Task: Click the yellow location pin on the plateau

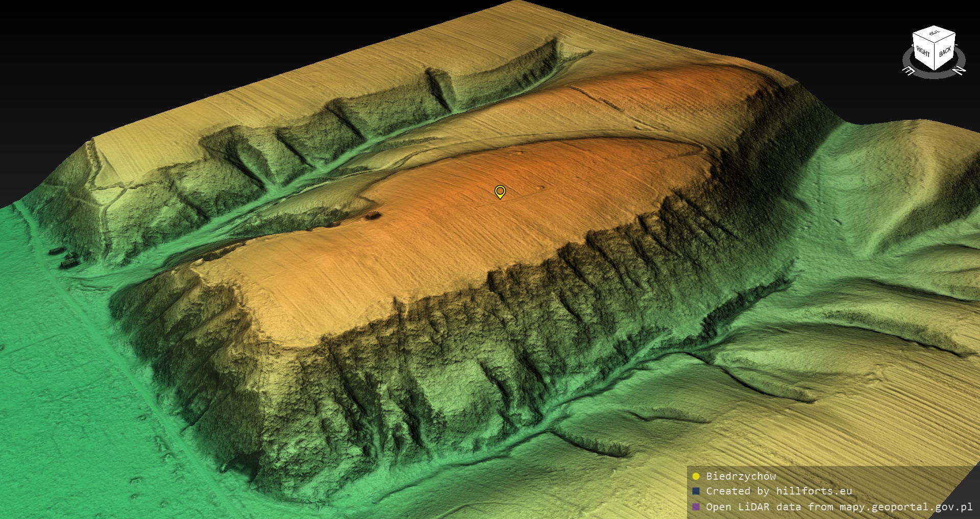Action: [x=500, y=191]
